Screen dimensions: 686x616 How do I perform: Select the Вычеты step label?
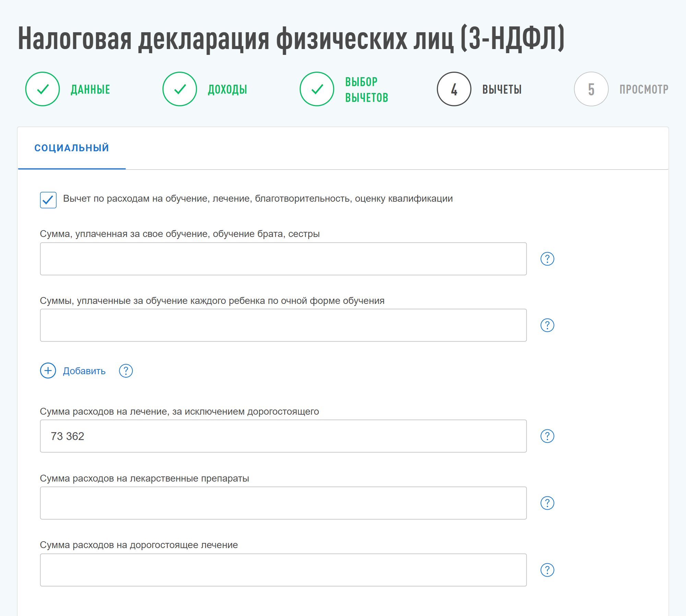tap(502, 90)
